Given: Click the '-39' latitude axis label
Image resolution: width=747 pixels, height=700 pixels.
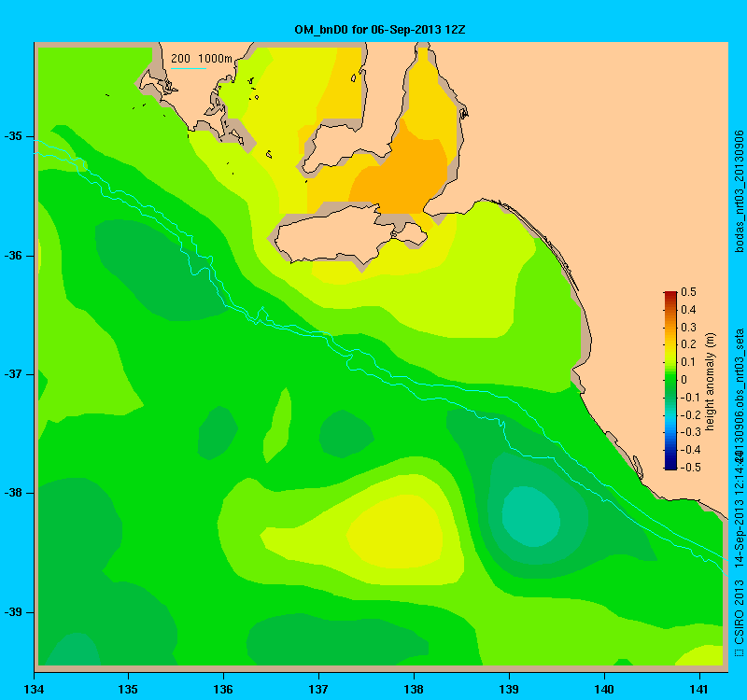Looking at the screenshot, I should point(13,612).
